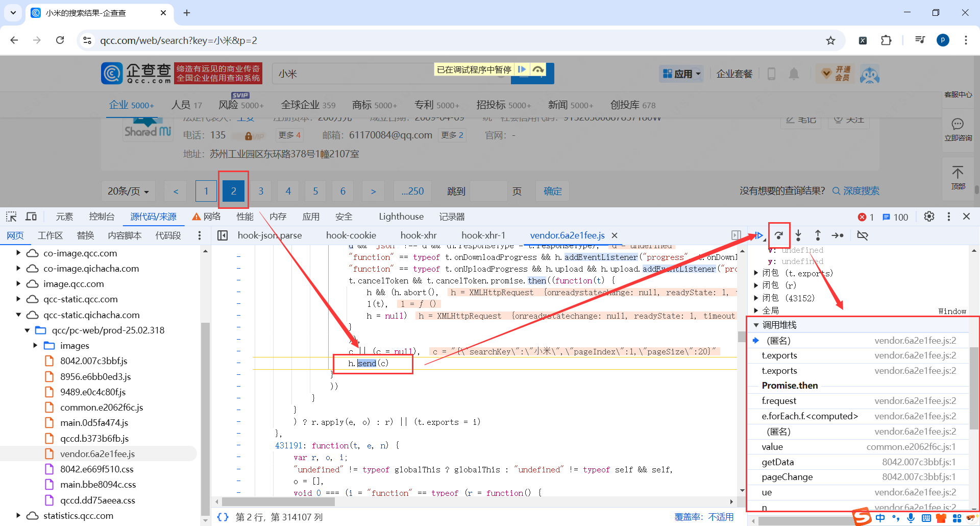
Task: Open the Chrome profile avatar
Action: [x=943, y=40]
